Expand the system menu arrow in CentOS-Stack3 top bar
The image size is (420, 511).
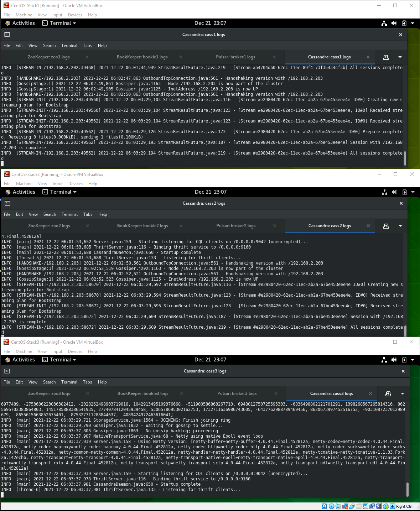[x=413, y=360]
